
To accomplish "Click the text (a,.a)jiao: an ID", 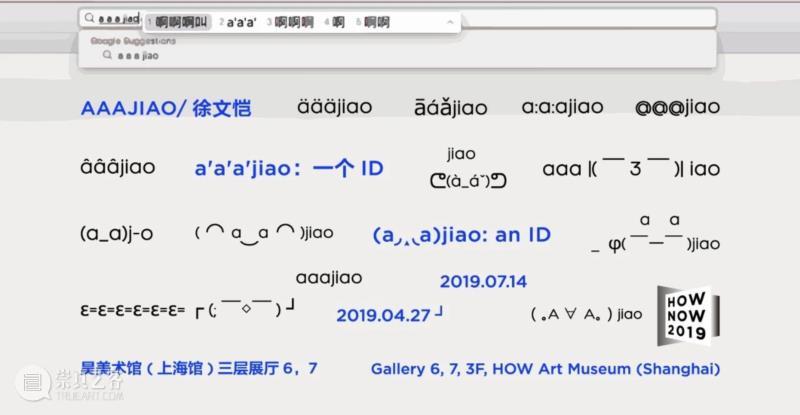I will click(x=462, y=235).
